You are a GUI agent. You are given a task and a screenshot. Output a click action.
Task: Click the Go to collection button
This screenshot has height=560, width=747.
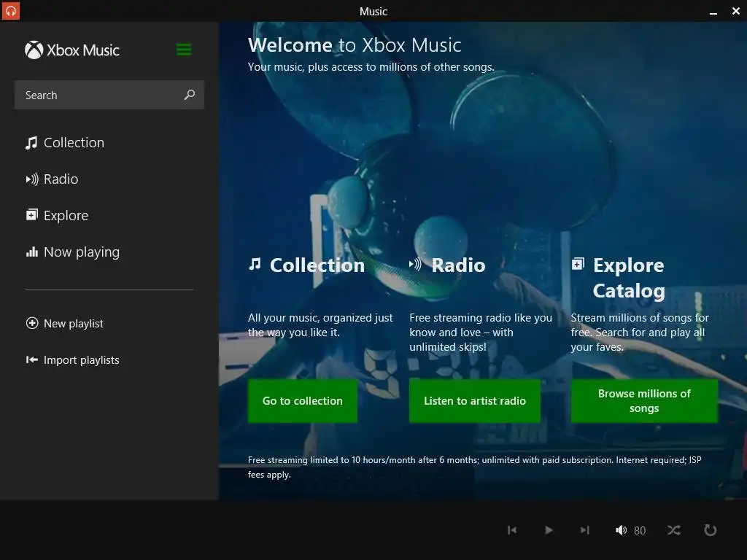[x=303, y=401]
